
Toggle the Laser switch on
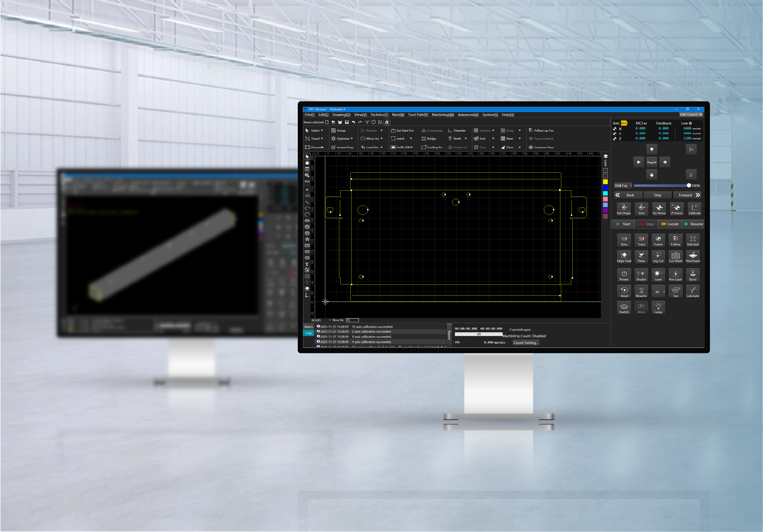point(658,275)
